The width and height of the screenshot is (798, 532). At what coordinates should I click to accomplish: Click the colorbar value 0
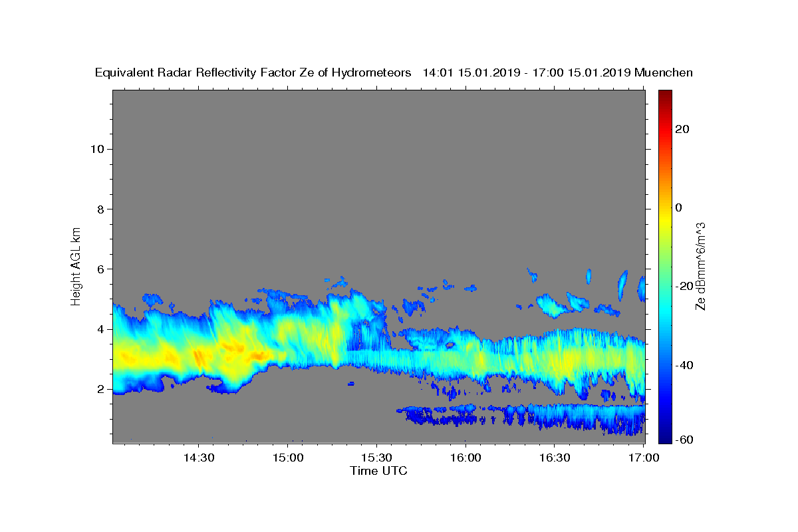[x=679, y=207]
